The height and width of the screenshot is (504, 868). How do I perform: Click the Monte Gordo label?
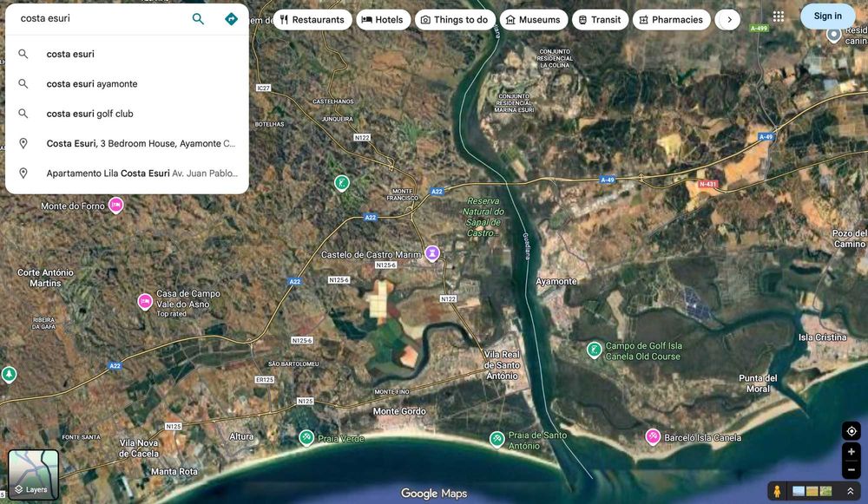tap(399, 411)
